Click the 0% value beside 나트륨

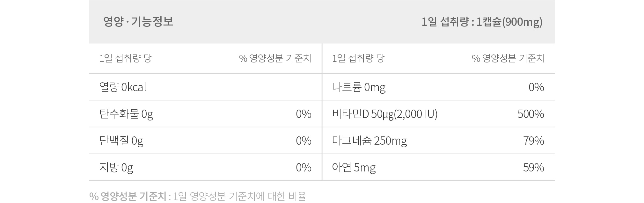[536, 87]
